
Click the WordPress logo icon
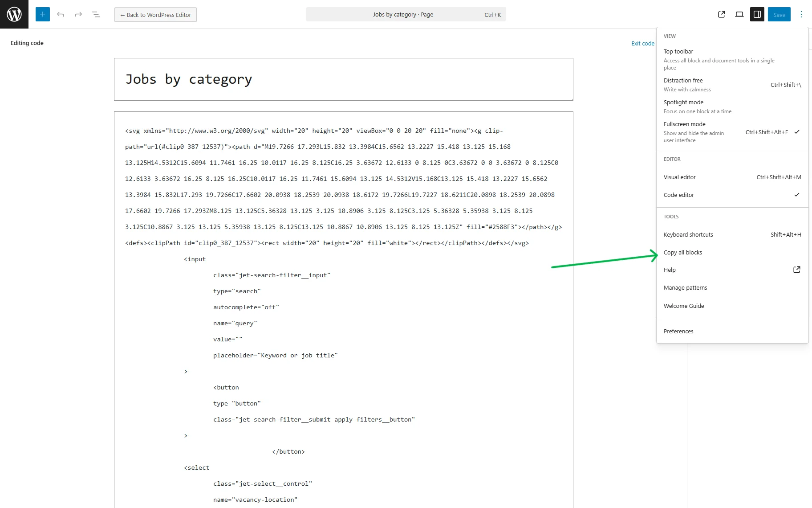click(x=14, y=14)
